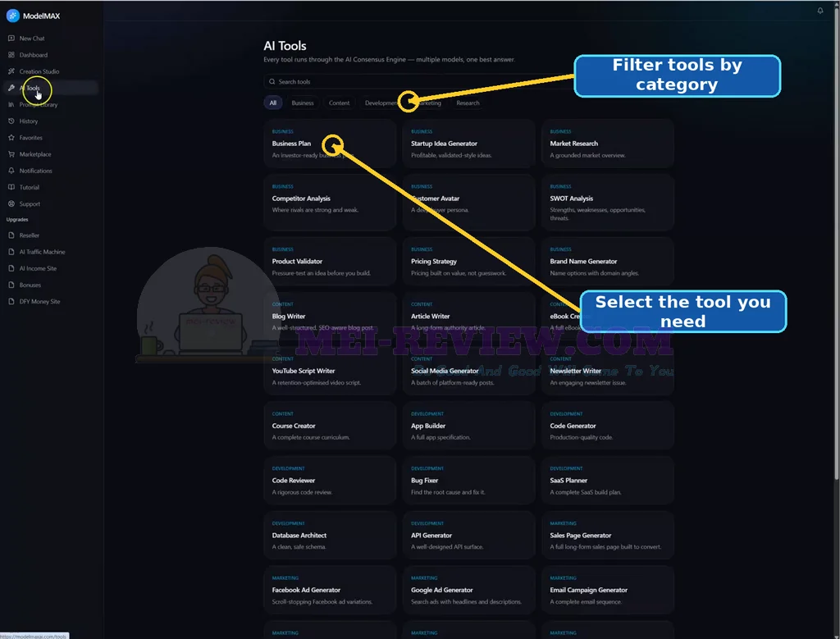Click the AI Traffic Machine document icon
The height and width of the screenshot is (639, 840).
click(11, 252)
